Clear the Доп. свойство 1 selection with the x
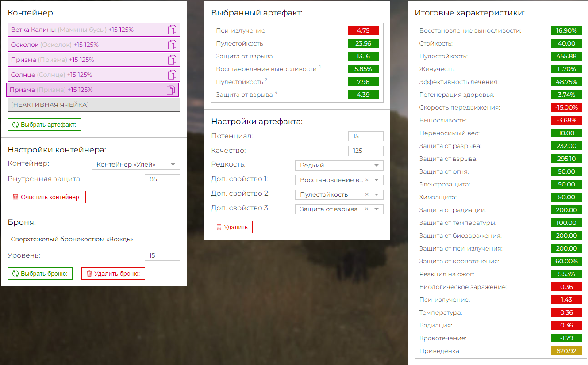The height and width of the screenshot is (365, 588). point(367,180)
